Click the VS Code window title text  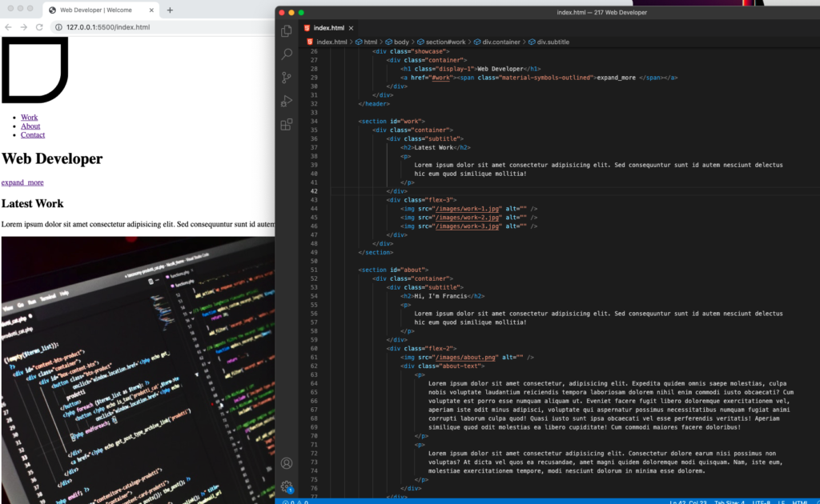[601, 13]
